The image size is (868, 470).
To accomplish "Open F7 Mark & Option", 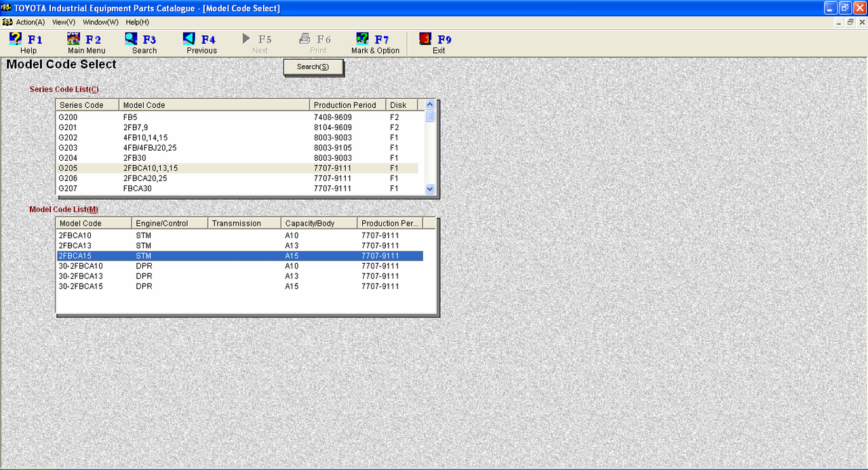I will point(375,43).
